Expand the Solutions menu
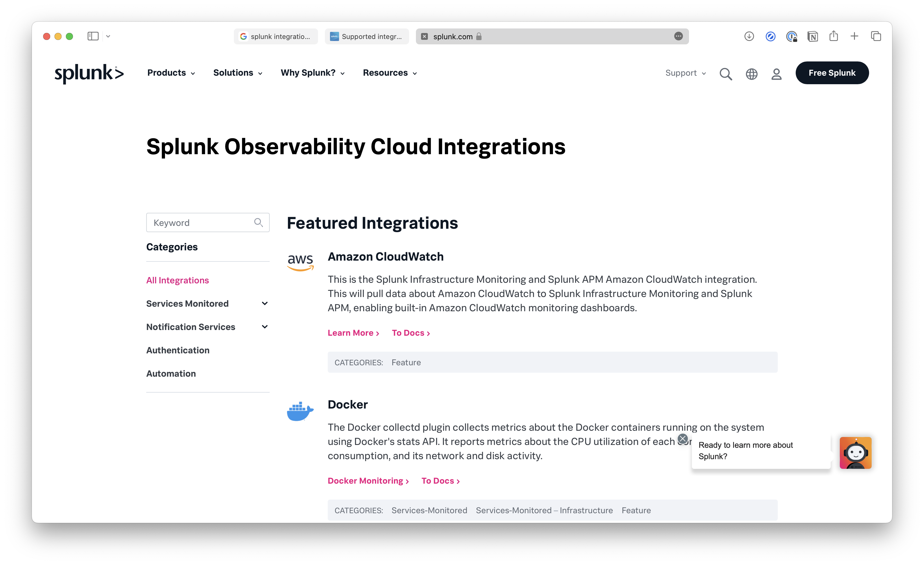The width and height of the screenshot is (924, 565). coord(238,73)
